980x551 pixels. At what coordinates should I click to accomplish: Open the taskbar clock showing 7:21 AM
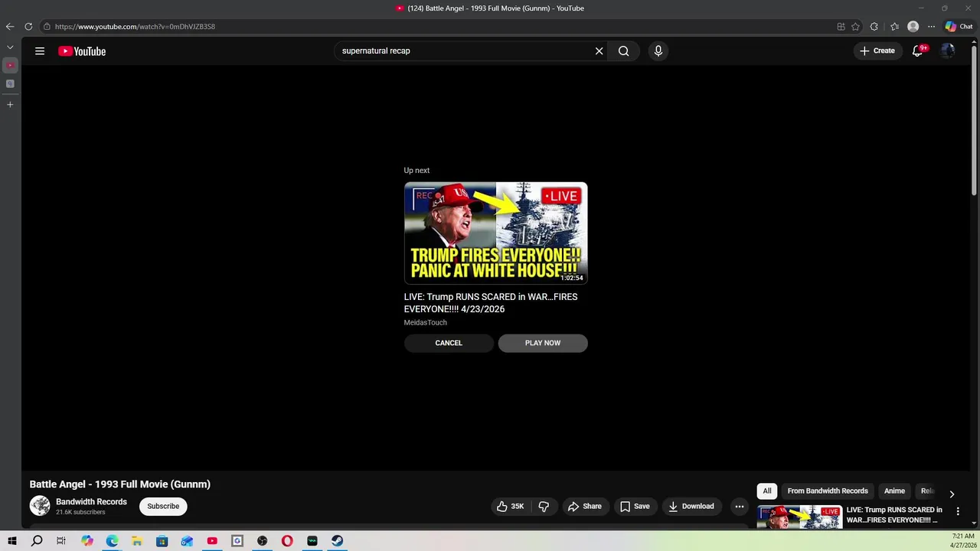(x=963, y=541)
